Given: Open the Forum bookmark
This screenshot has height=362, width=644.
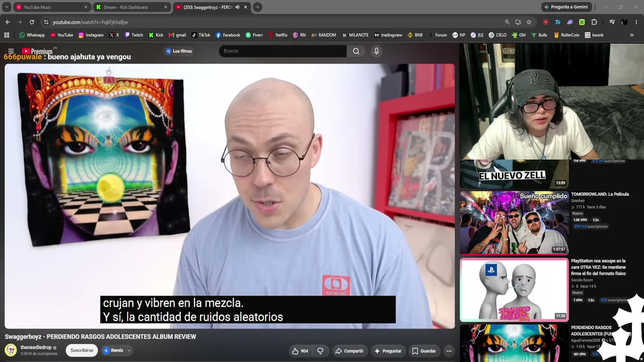Looking at the screenshot, I should point(437,35).
